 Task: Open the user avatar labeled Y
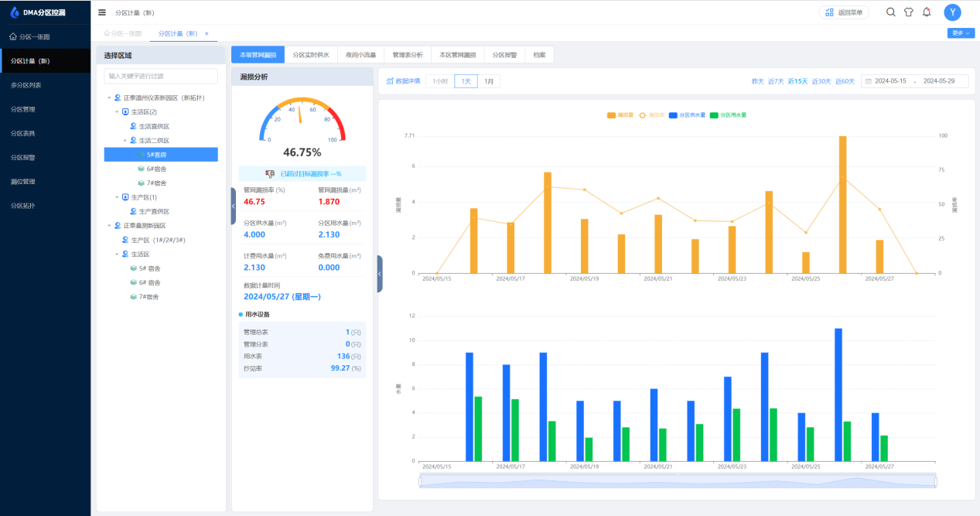pos(953,12)
